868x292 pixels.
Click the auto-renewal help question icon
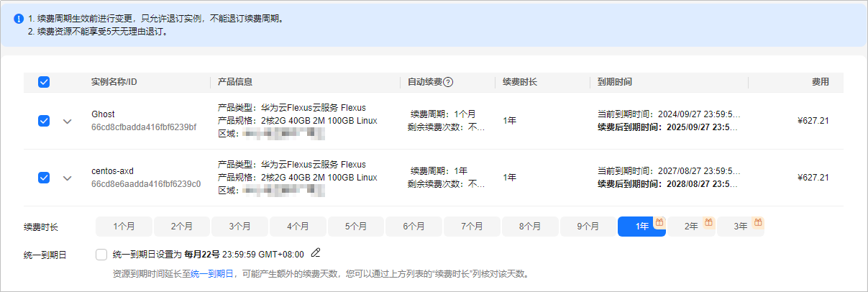[448, 82]
